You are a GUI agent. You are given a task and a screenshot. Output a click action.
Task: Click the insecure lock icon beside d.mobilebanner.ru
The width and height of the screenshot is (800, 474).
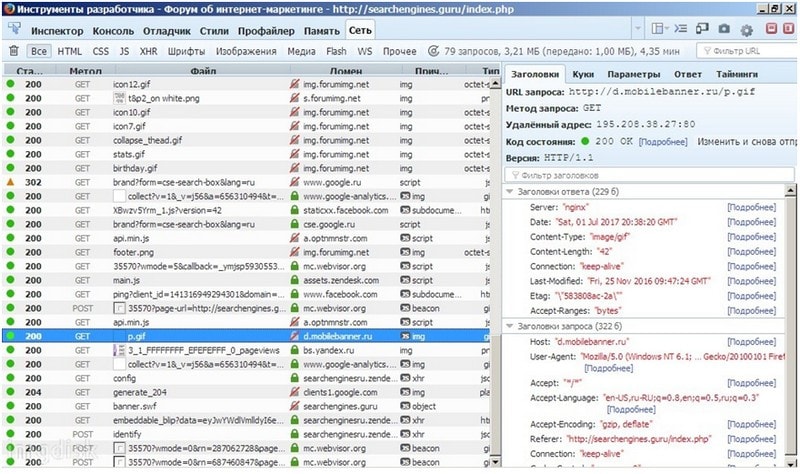click(x=295, y=337)
